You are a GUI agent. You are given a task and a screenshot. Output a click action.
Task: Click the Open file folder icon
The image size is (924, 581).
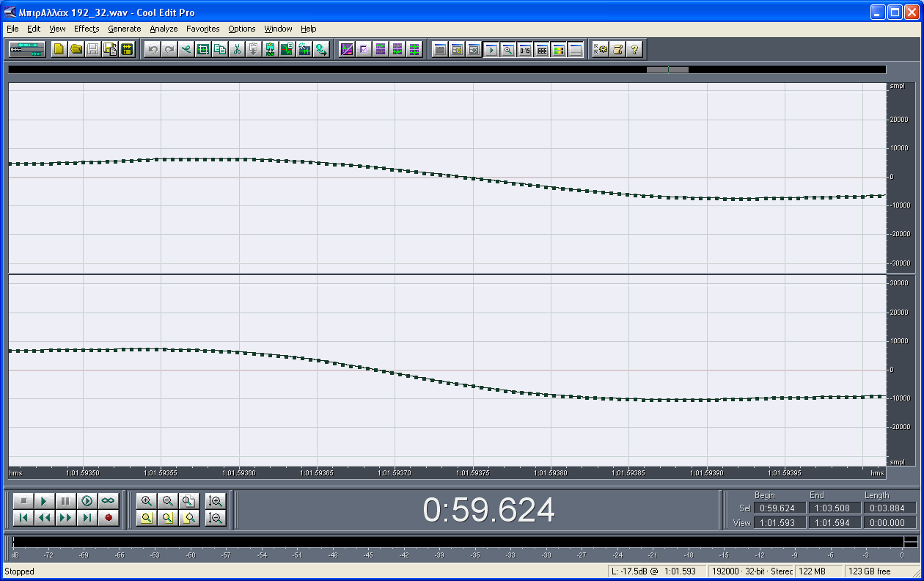point(76,49)
